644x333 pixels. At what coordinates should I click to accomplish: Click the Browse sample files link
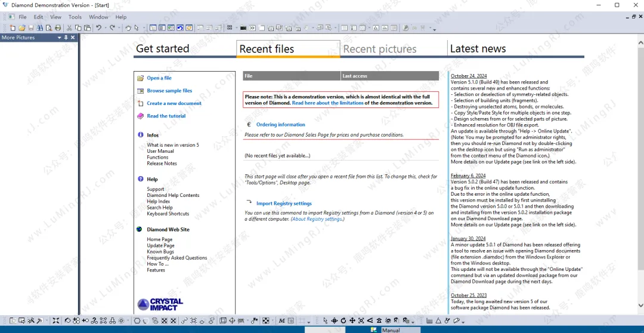coord(169,91)
